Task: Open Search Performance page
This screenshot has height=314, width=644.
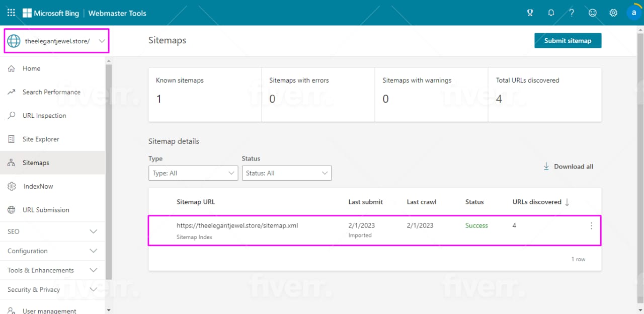Action: pyautogui.click(x=52, y=92)
